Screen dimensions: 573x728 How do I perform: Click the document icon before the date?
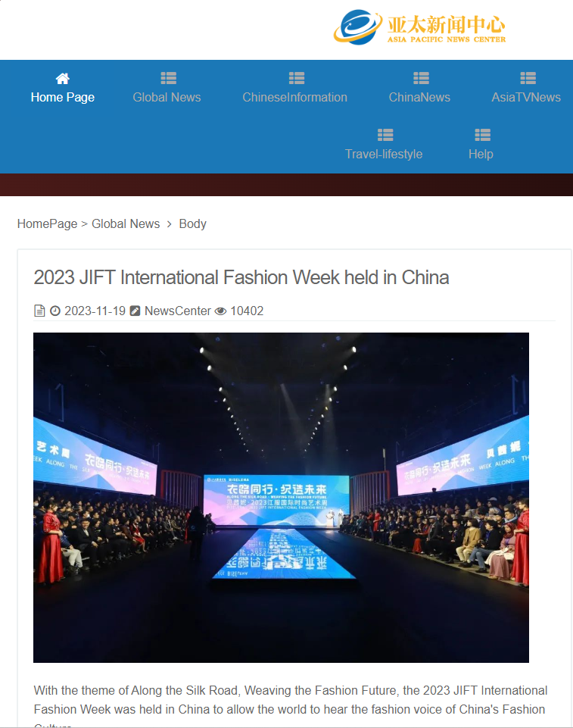coord(39,311)
